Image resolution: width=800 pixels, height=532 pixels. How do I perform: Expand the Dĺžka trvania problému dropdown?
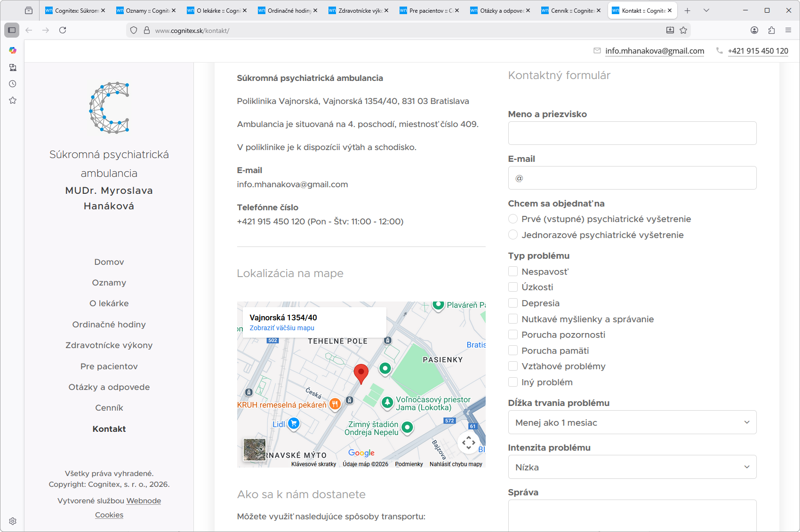pyautogui.click(x=632, y=422)
